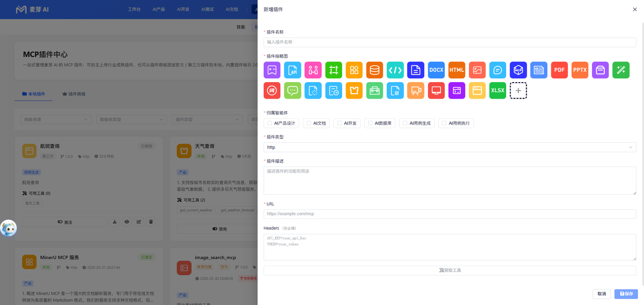This screenshot has width=644, height=305.
Task: Switch to the 本地插件 tab
Action: 34,94
